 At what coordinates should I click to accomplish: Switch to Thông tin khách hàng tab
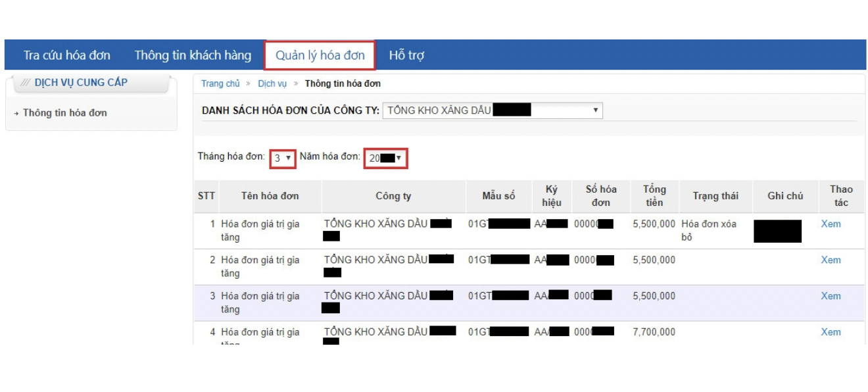(x=193, y=55)
